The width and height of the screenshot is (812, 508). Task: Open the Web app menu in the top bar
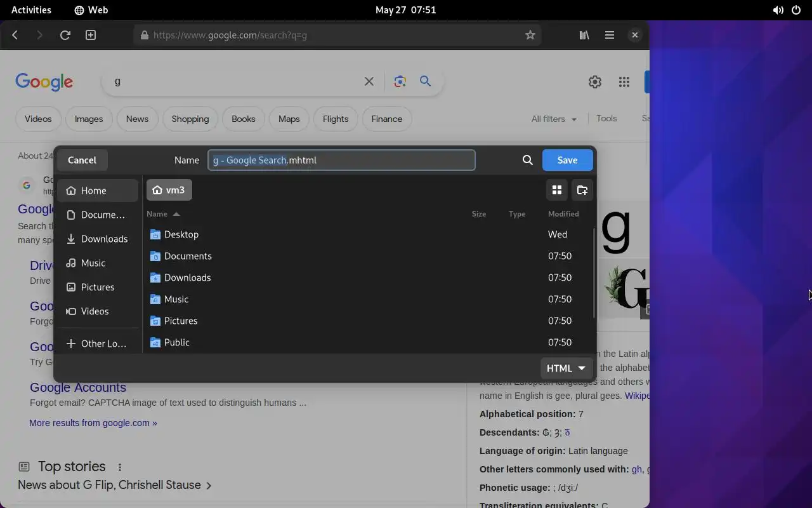point(91,10)
